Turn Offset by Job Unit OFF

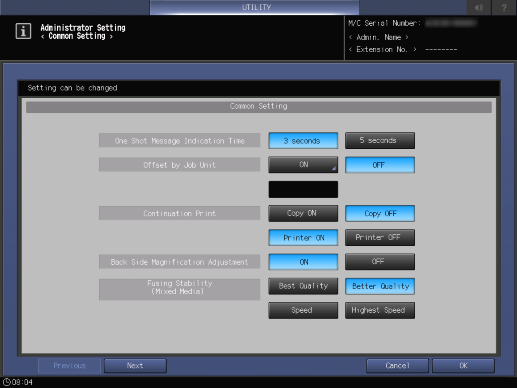pyautogui.click(x=380, y=165)
